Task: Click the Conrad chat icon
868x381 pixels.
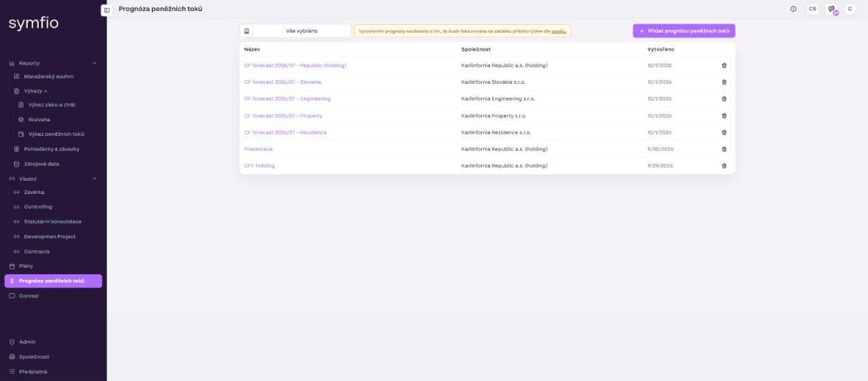Action: coord(12,296)
